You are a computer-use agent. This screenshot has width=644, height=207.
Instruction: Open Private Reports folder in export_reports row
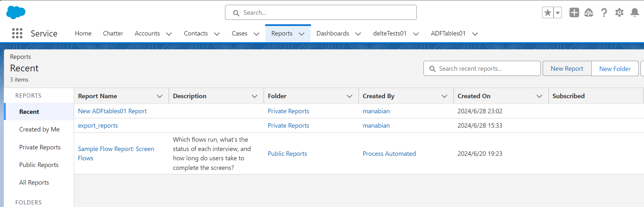[288, 125]
